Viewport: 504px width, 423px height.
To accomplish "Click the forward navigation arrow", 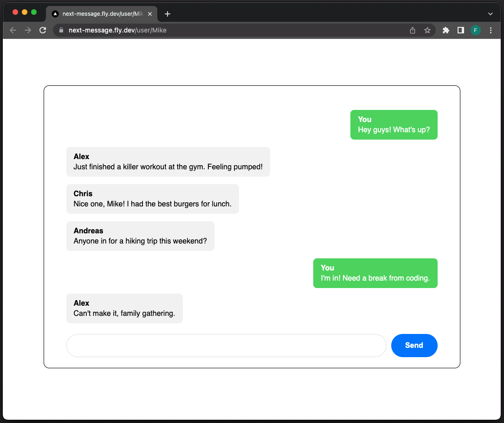I will [x=27, y=30].
